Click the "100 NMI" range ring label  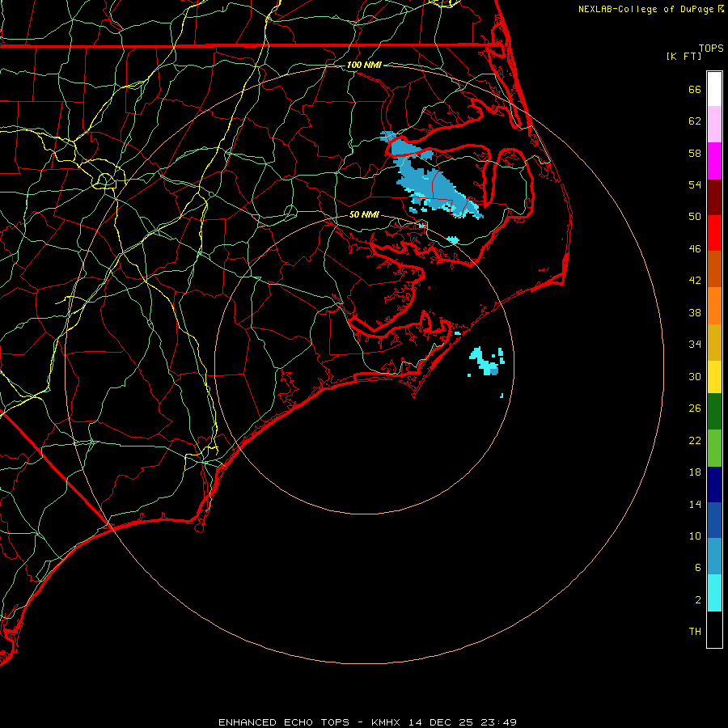[x=364, y=65]
